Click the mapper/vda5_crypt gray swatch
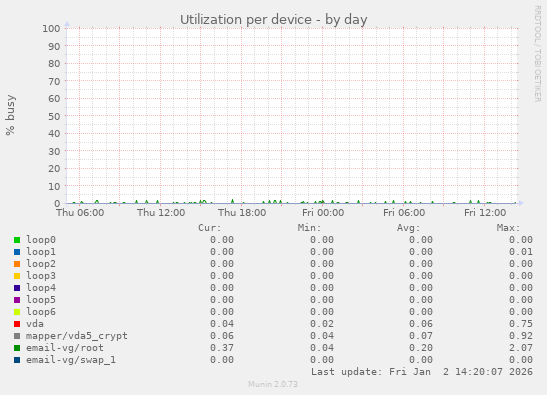The image size is (547, 395). (17, 336)
